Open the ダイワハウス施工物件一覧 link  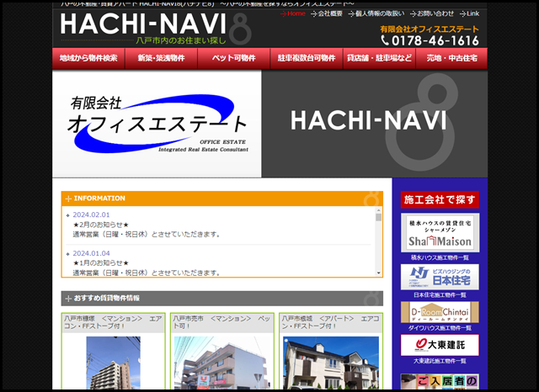pyautogui.click(x=440, y=328)
